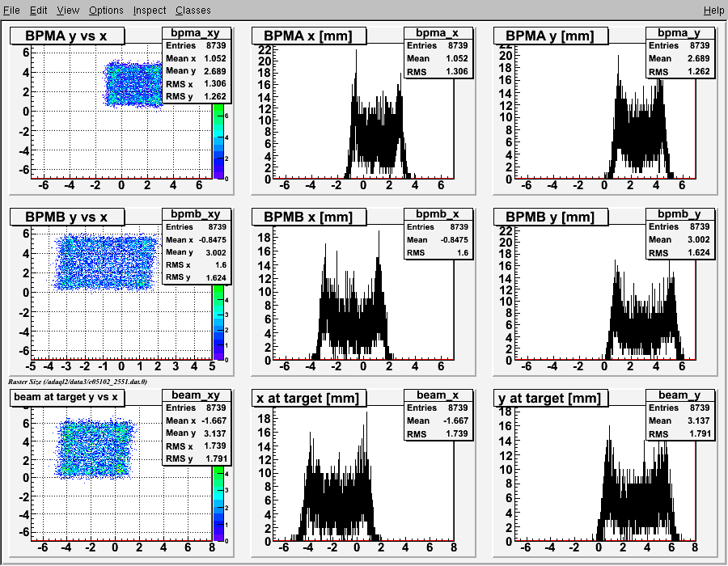The width and height of the screenshot is (728, 566).
Task: Click the beam_x stats box header
Action: 438,395
